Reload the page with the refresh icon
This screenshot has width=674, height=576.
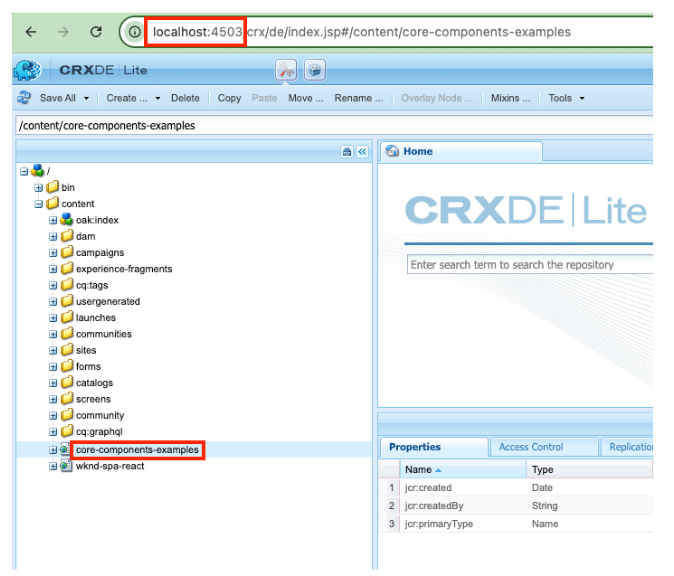tap(96, 32)
